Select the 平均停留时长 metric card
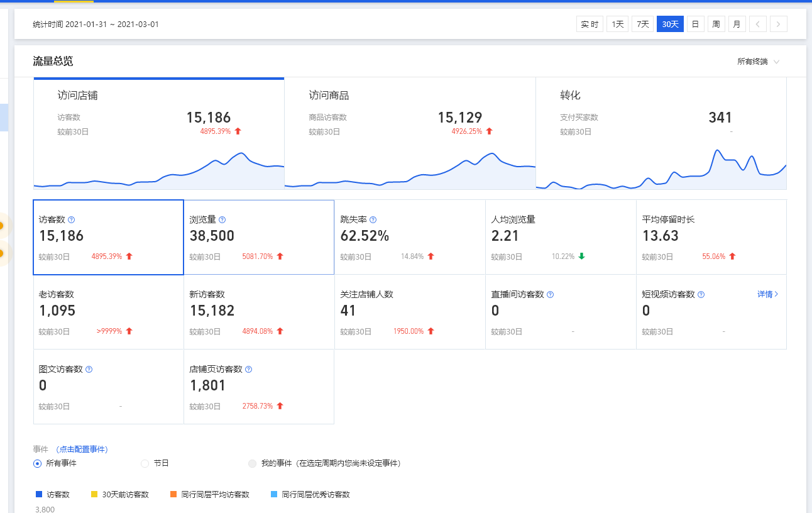 (x=711, y=237)
